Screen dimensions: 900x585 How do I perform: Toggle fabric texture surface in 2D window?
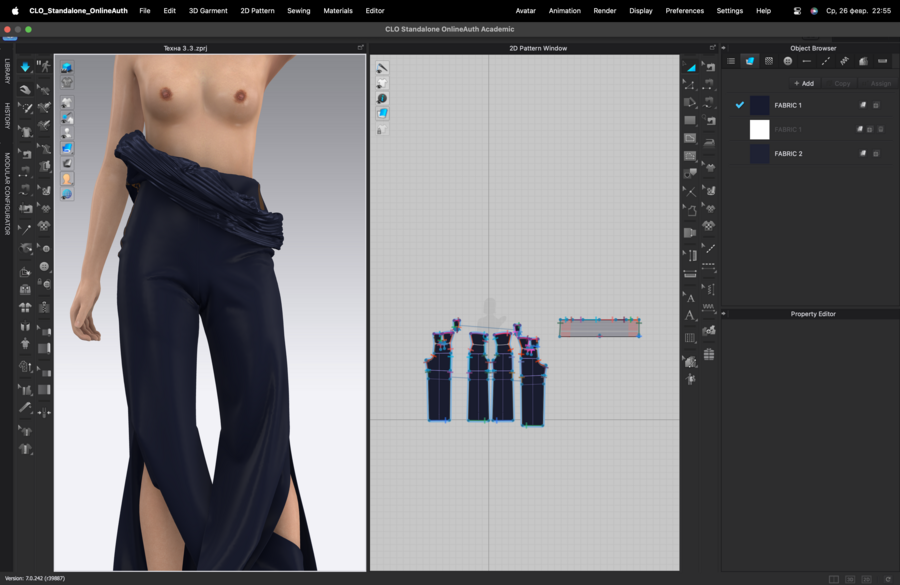tap(382, 114)
